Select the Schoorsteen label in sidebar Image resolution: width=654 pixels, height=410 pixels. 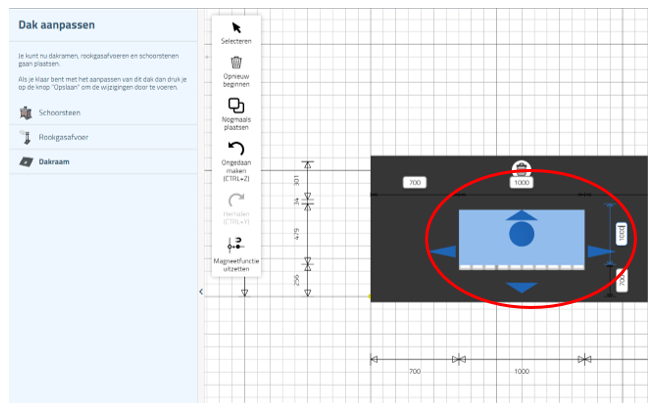click(58, 111)
